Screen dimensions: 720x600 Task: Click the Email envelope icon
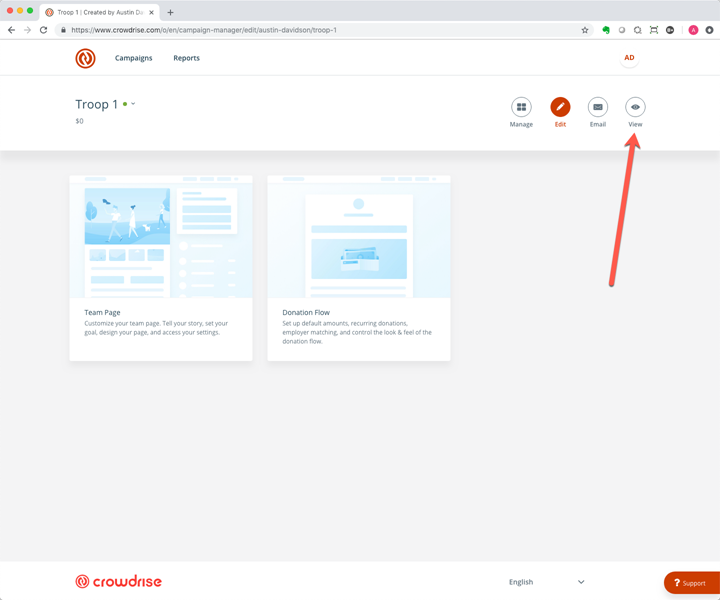[598, 107]
